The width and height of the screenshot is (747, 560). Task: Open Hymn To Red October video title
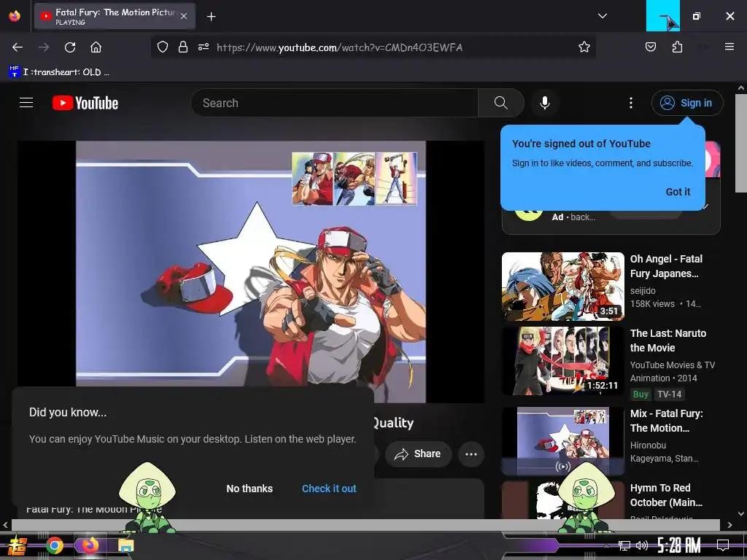click(x=666, y=495)
